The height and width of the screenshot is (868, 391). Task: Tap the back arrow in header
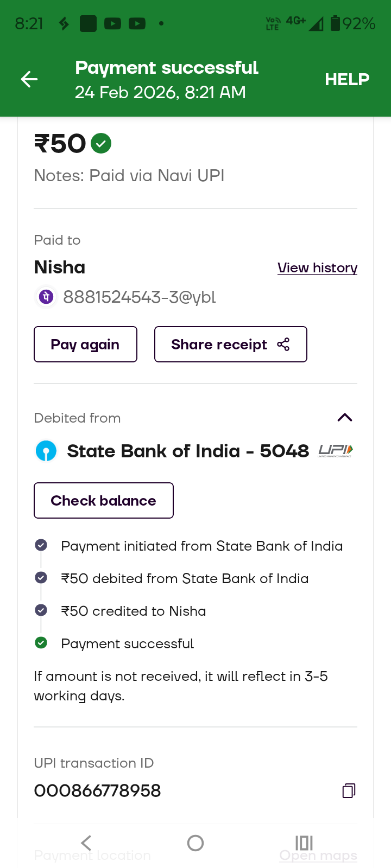(29, 80)
